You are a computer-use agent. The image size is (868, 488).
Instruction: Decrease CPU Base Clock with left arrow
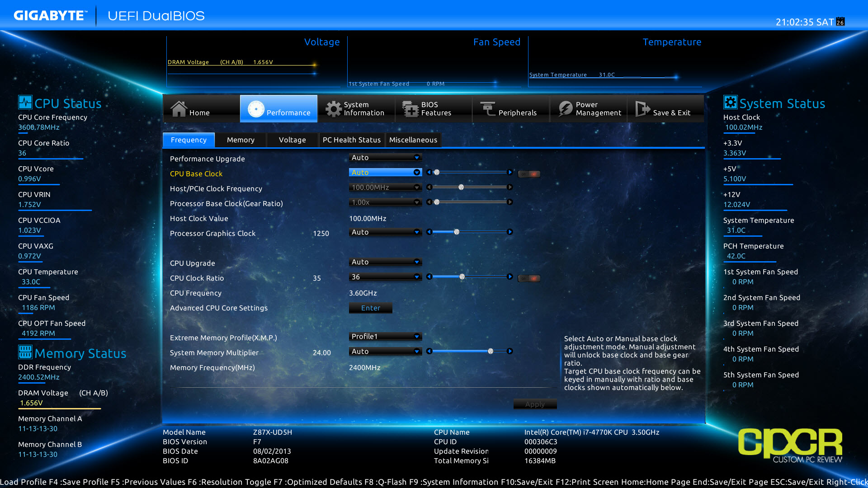click(429, 172)
